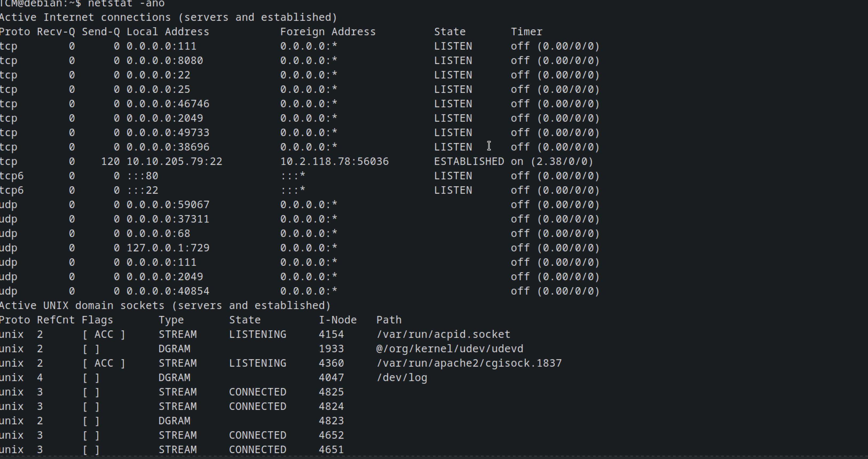
Task: Select local address 0.0.0.0:46746
Action: tap(168, 104)
